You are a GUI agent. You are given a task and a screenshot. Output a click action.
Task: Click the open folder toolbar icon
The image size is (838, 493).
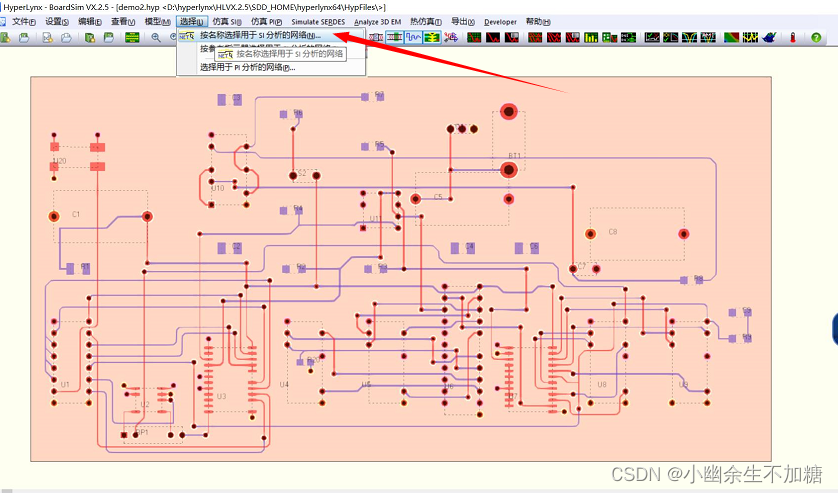[x=24, y=37]
